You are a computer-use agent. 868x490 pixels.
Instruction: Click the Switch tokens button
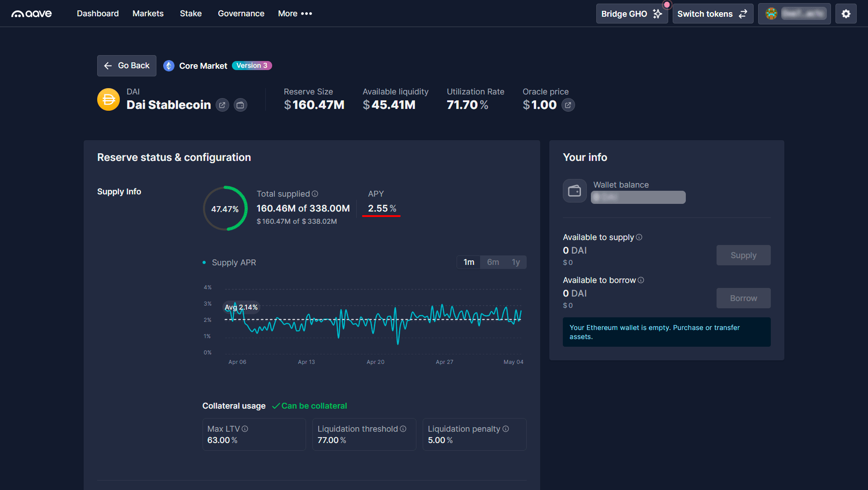click(712, 14)
